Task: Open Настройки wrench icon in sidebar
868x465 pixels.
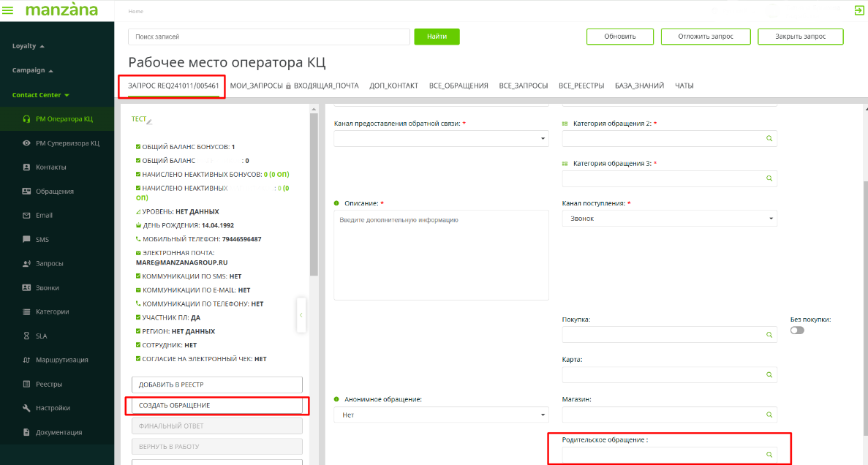Action: coord(27,408)
